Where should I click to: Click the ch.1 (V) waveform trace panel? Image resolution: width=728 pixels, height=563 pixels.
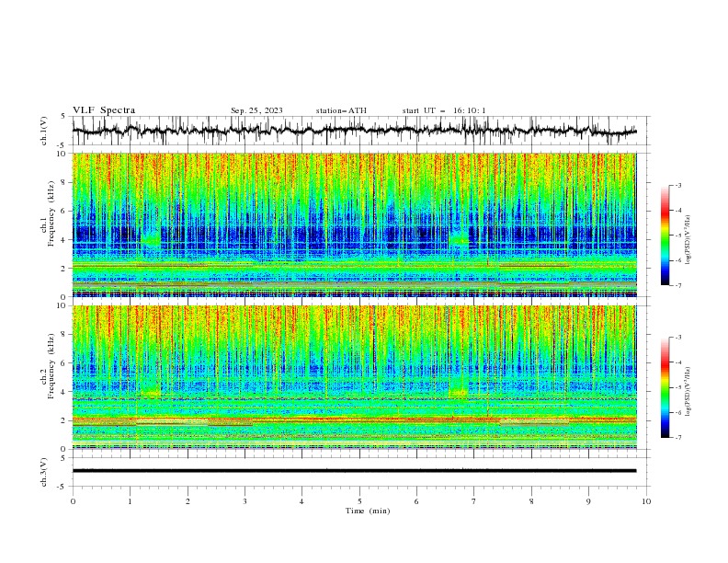(360, 131)
